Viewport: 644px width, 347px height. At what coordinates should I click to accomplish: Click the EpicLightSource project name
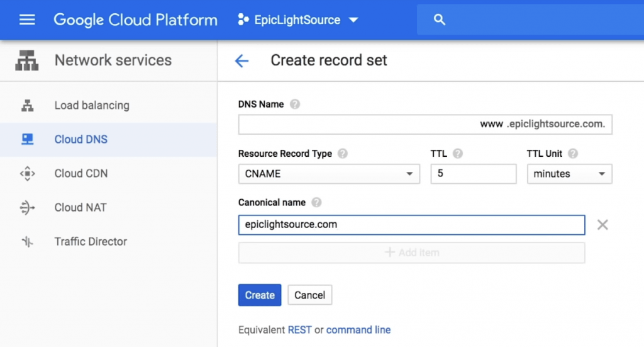click(x=297, y=20)
